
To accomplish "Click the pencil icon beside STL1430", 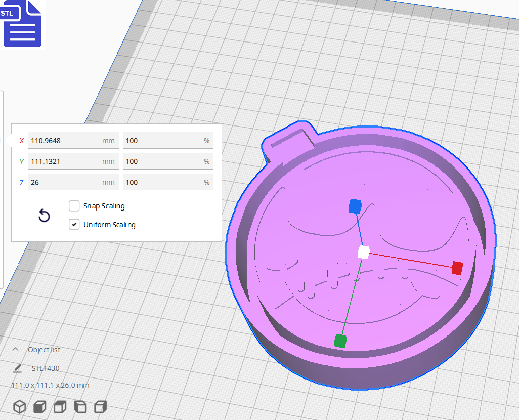I will pyautogui.click(x=17, y=368).
